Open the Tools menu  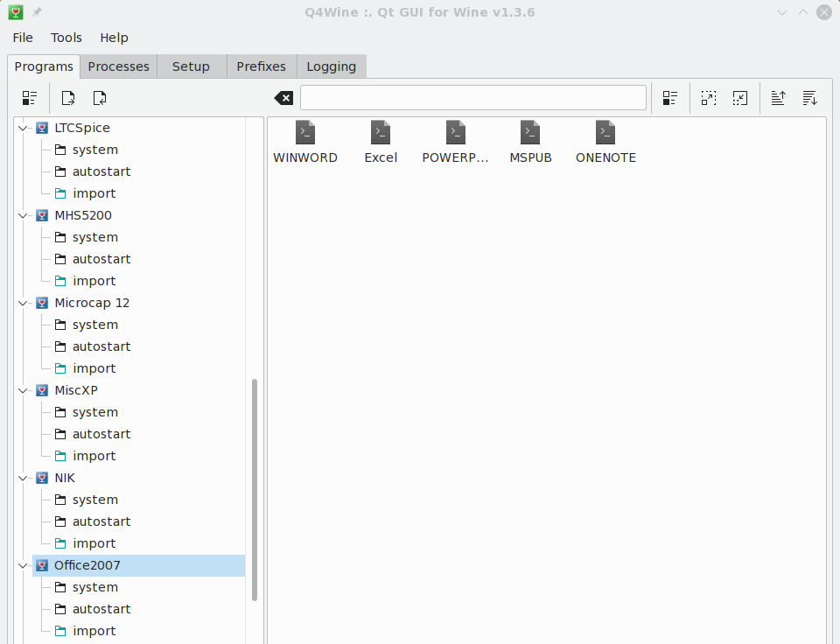tap(66, 38)
